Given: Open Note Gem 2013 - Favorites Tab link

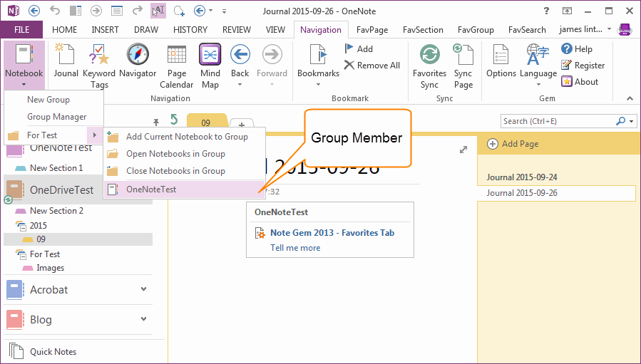Looking at the screenshot, I should coord(332,233).
